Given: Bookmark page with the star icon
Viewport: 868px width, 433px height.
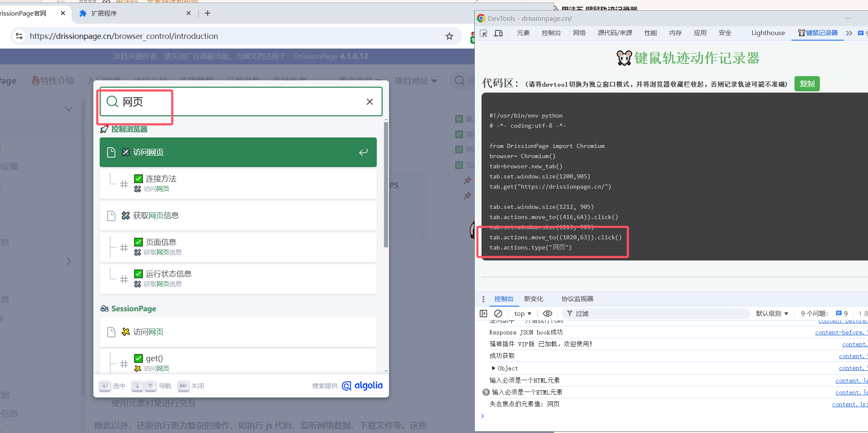Looking at the screenshot, I should (x=449, y=36).
